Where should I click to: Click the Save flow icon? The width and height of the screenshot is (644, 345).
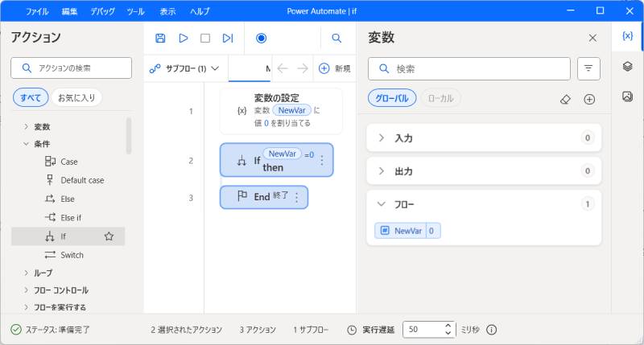(160, 38)
